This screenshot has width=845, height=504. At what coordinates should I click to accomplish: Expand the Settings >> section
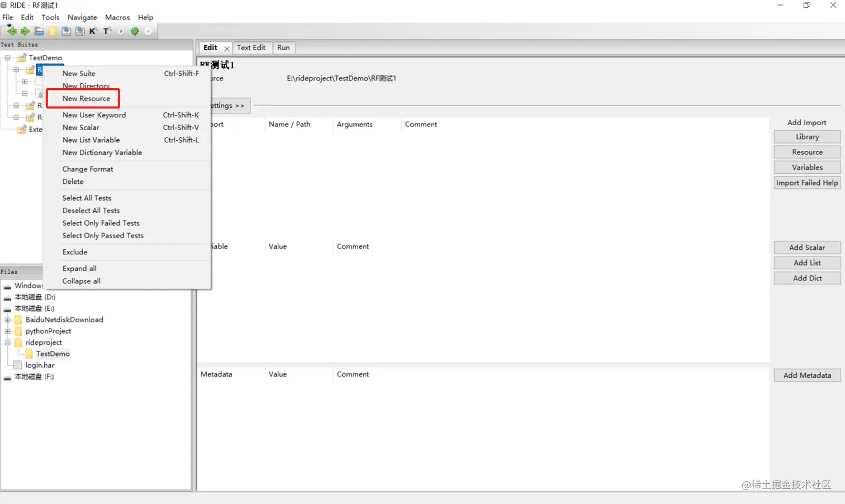point(230,106)
